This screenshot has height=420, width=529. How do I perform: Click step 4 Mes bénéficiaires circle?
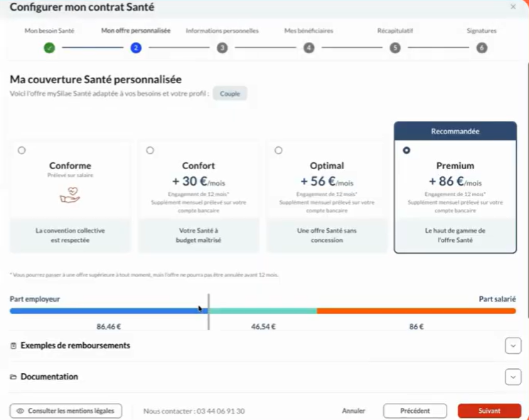(309, 48)
